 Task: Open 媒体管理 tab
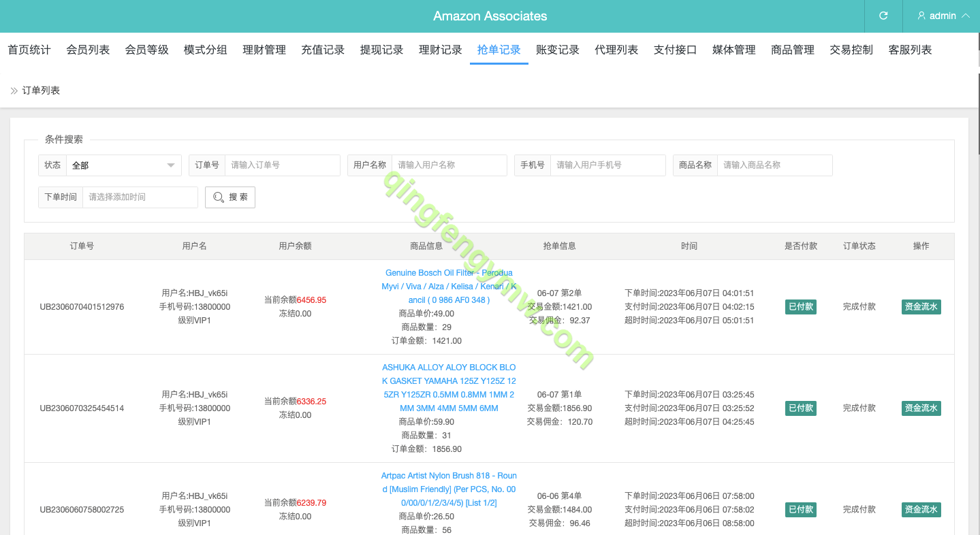pyautogui.click(x=734, y=50)
